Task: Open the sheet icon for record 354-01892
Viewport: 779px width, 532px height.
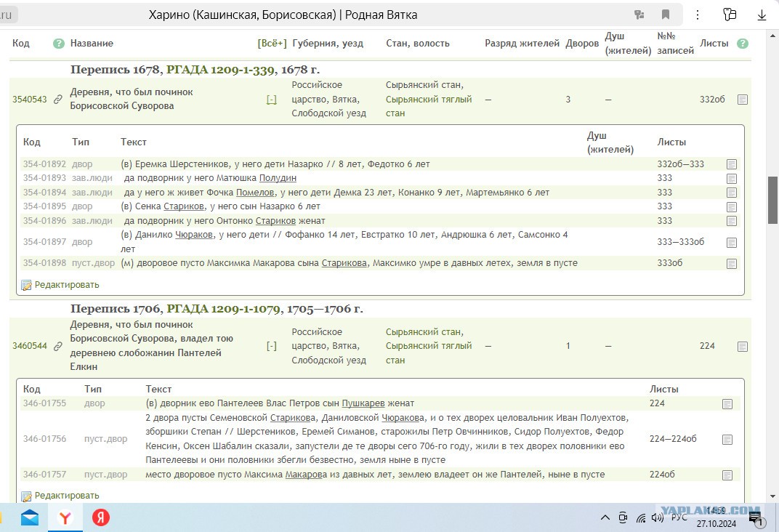Action: 731,164
